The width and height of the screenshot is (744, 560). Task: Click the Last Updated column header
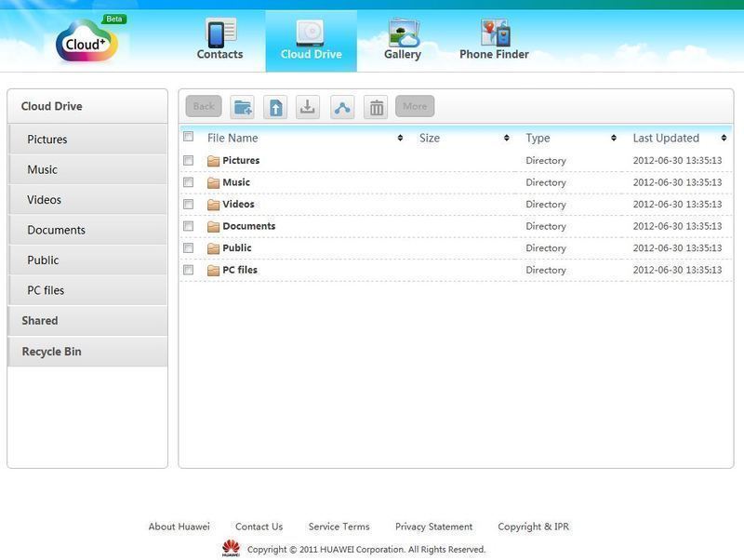pos(666,138)
